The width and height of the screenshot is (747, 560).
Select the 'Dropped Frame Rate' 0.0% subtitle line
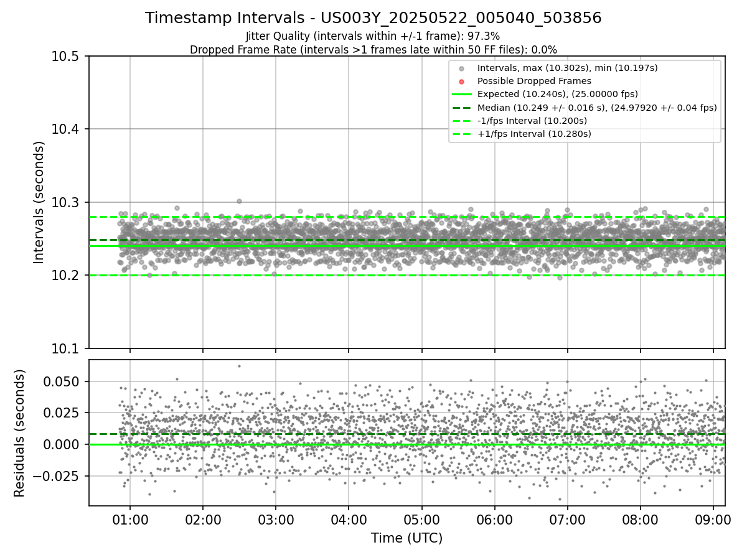coord(374,50)
